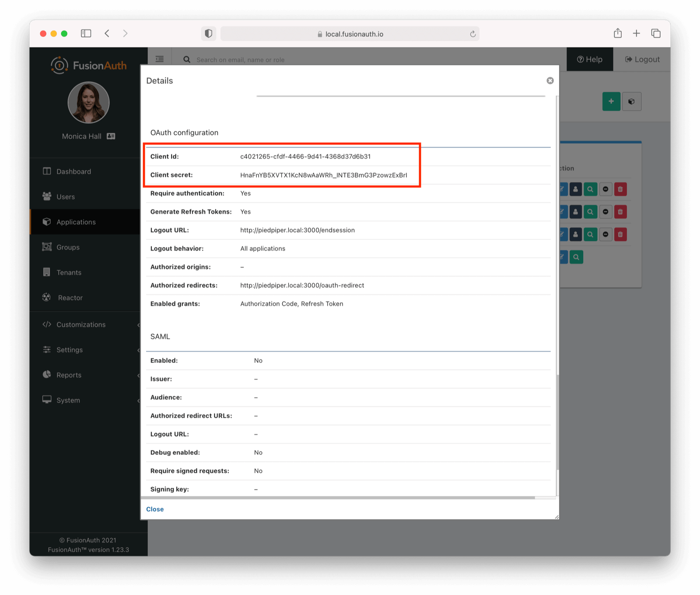Open a new tab with the plus icon
Image resolution: width=700 pixels, height=595 pixels.
(637, 33)
